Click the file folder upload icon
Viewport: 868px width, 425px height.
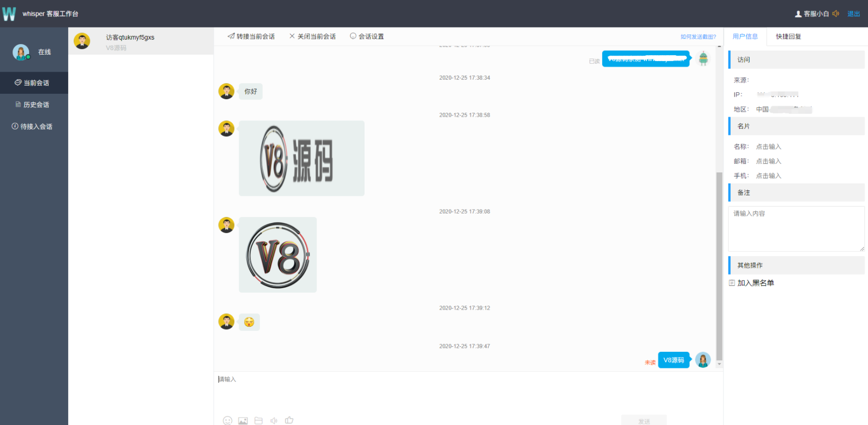click(258, 420)
